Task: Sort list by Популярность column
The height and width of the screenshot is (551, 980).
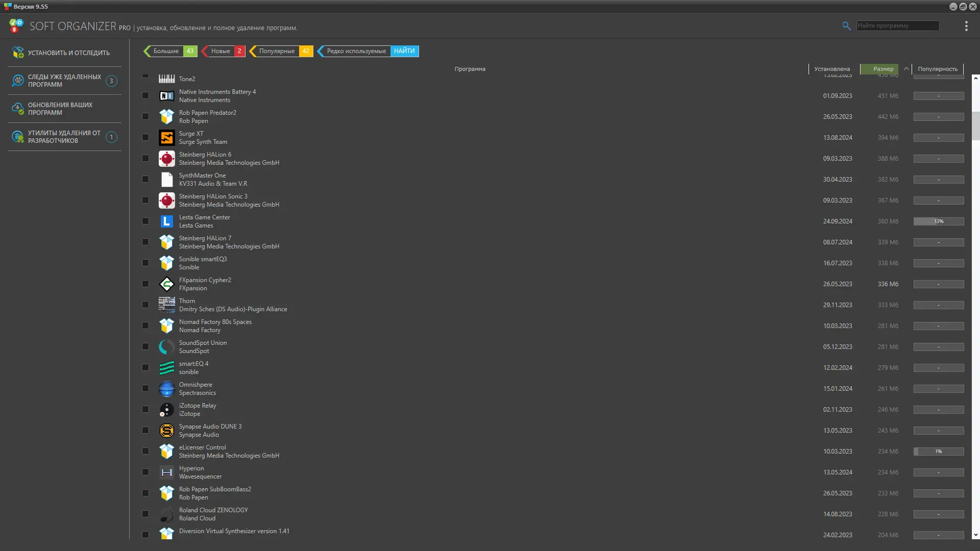Action: (937, 69)
